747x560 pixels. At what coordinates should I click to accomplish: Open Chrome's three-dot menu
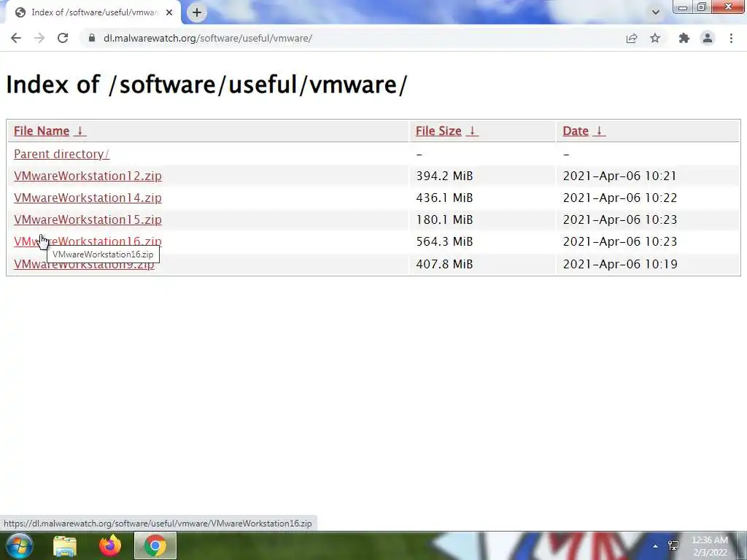coord(731,38)
